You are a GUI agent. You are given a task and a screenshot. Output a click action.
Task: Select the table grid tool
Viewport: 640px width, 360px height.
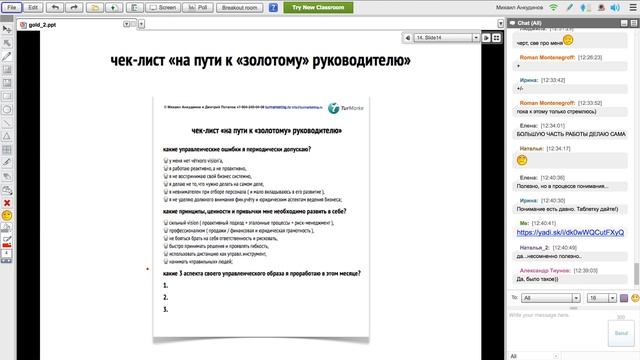[x=7, y=150]
